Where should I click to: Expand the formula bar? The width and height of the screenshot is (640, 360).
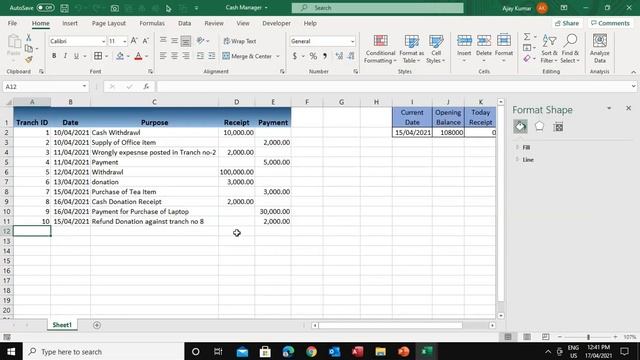(633, 86)
